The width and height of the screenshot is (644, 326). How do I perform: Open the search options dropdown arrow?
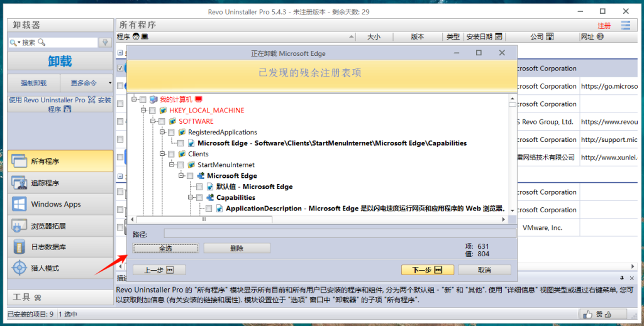pos(19,43)
